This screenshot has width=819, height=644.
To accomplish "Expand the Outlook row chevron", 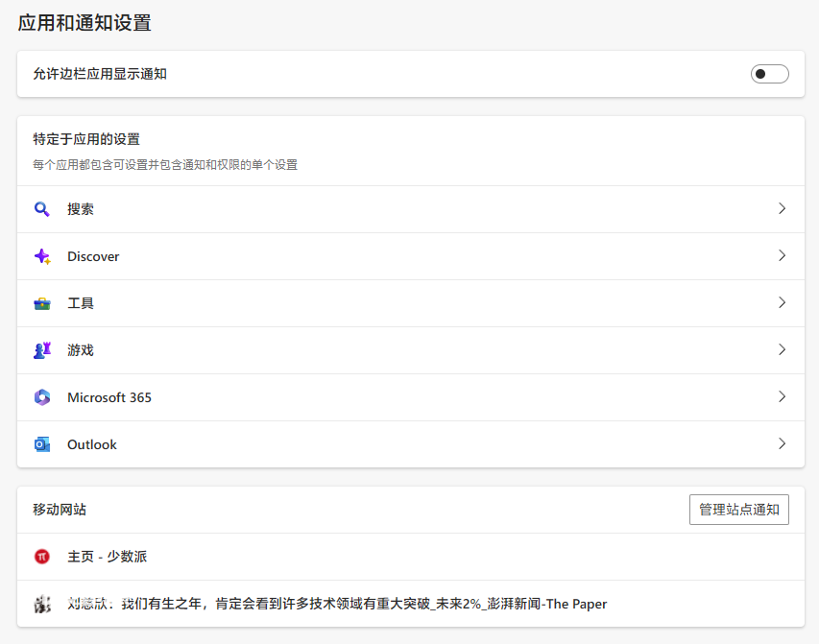I will tap(782, 444).
